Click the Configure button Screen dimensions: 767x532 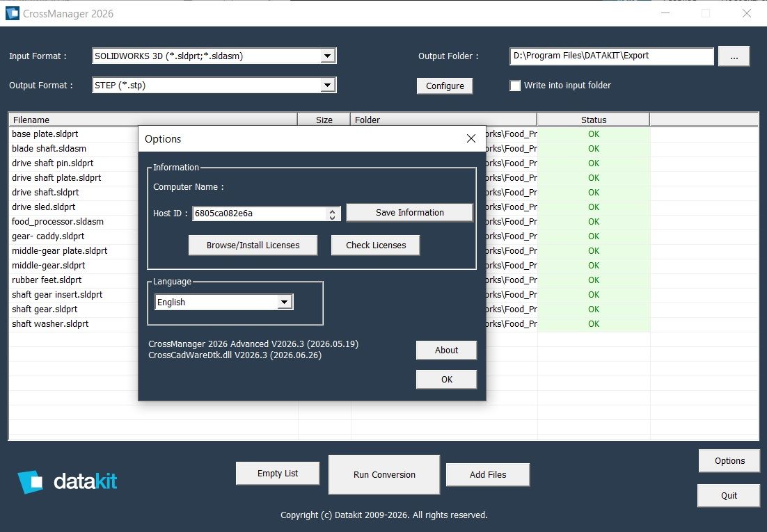[445, 86]
